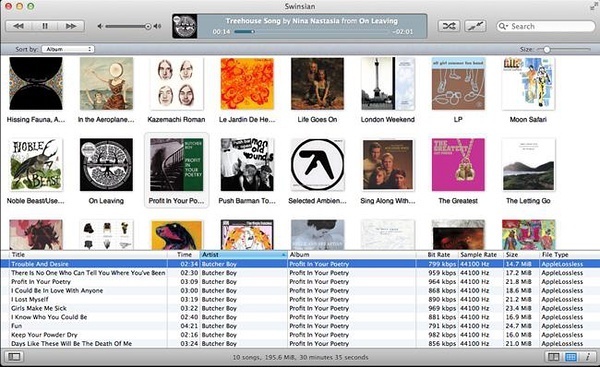Select the Push Barman album cover
600x367 pixels.
tap(247, 165)
